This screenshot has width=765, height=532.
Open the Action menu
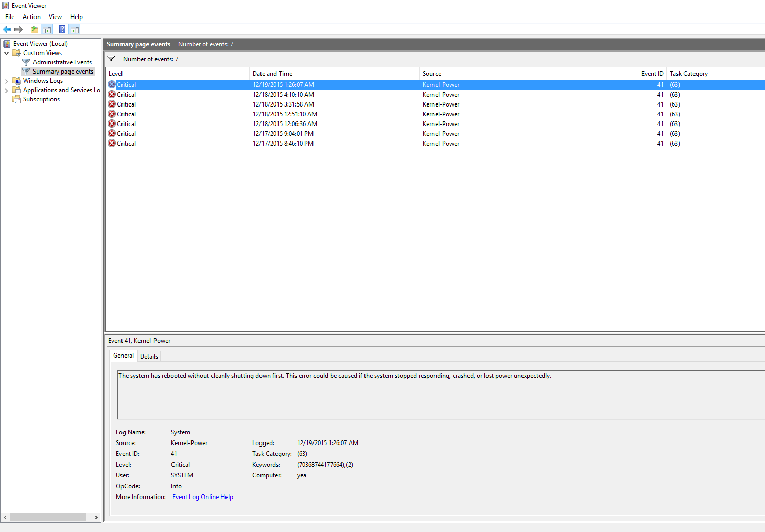(31, 17)
